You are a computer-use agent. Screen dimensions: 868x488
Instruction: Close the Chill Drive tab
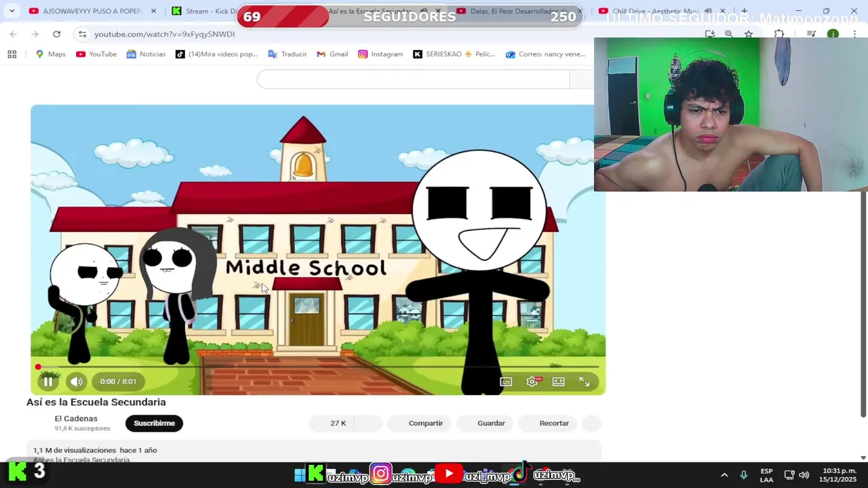[x=722, y=11]
